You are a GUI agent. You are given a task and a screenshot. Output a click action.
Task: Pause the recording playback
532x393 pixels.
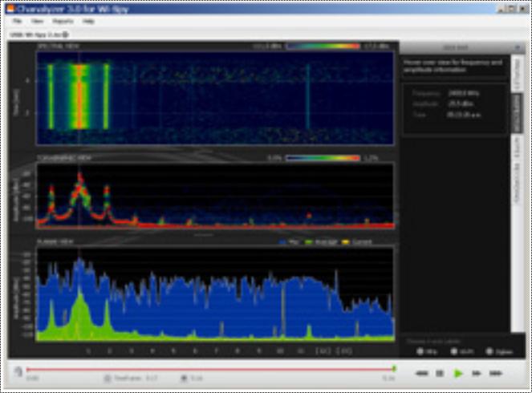pyautogui.click(x=440, y=373)
